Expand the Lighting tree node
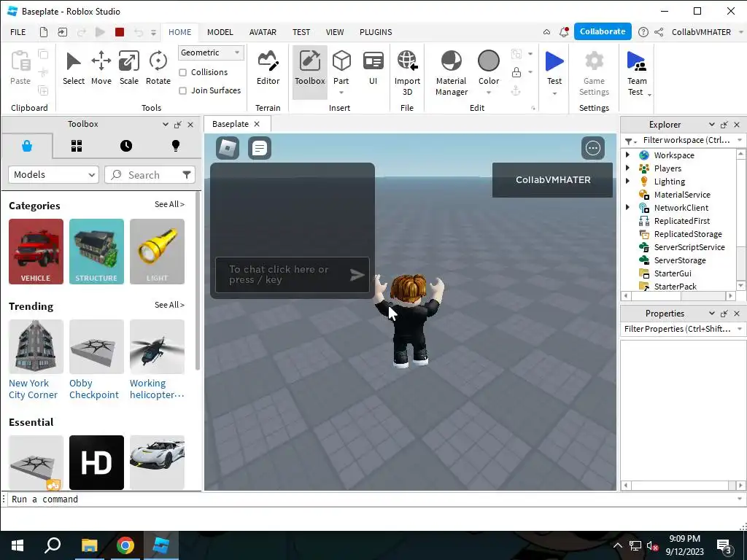This screenshot has height=560, width=747. [x=628, y=181]
